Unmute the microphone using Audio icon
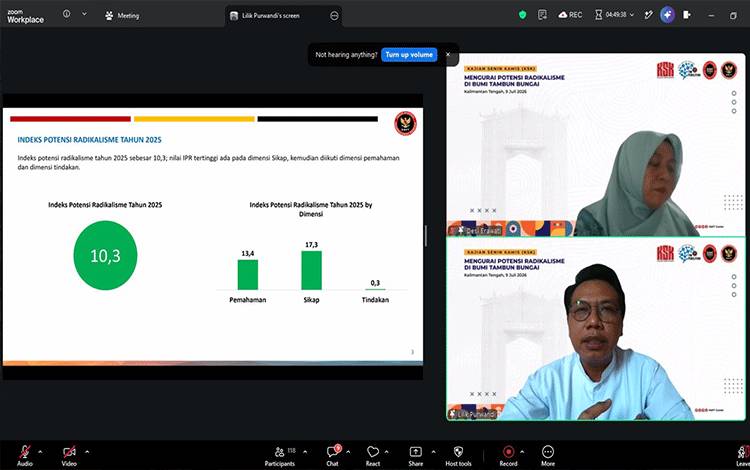 (x=24, y=452)
